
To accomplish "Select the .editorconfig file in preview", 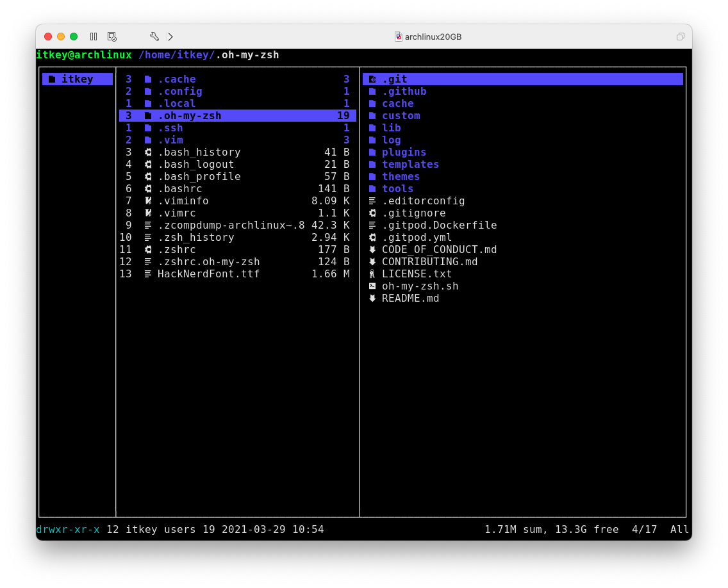I will coord(424,201).
